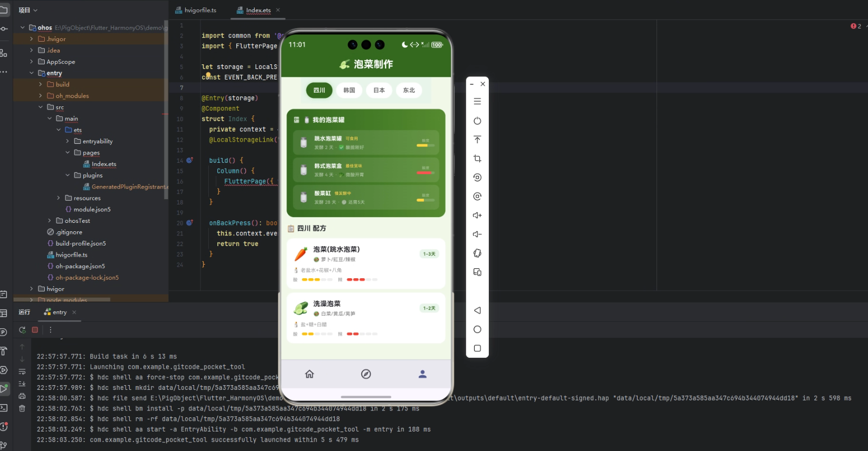Open the Problems tool window
The image size is (868, 451).
(x=4, y=427)
